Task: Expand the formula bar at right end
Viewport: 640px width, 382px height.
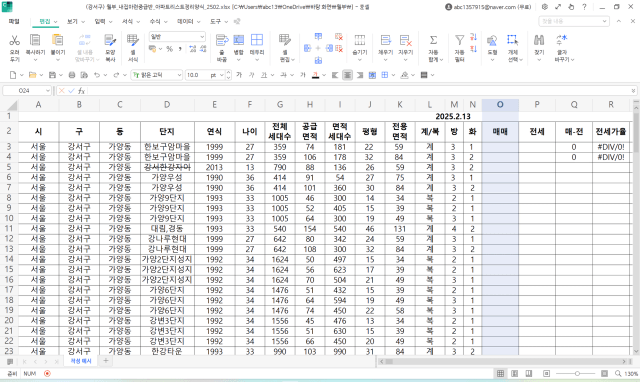Action: click(633, 91)
